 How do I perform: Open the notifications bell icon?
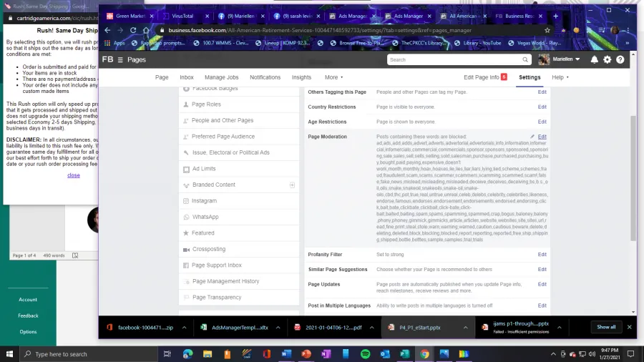tap(595, 60)
